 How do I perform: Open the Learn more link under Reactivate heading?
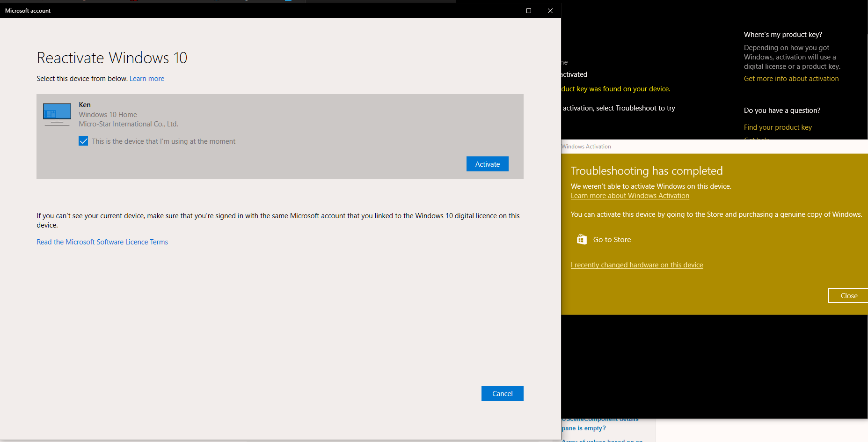click(147, 79)
